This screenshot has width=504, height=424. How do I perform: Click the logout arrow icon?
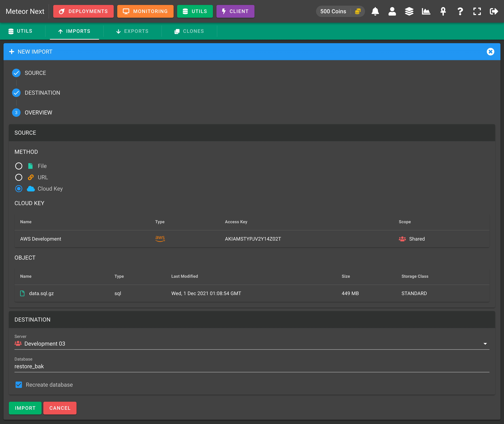click(494, 11)
